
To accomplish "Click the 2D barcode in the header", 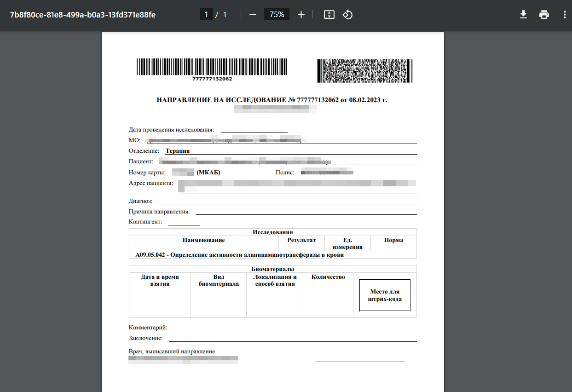I will pos(365,71).
